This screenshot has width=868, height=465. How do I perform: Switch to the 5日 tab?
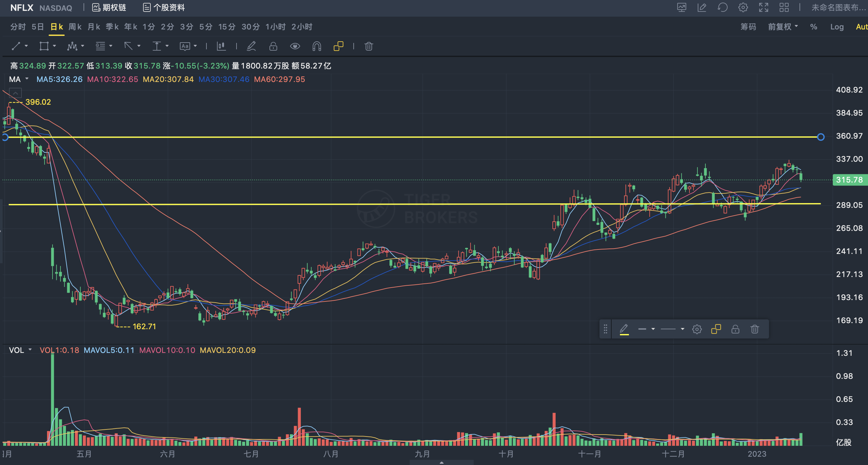[x=38, y=27]
